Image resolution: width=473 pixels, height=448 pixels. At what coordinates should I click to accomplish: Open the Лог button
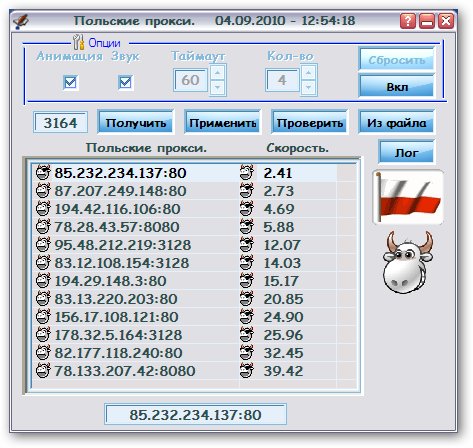click(x=407, y=152)
